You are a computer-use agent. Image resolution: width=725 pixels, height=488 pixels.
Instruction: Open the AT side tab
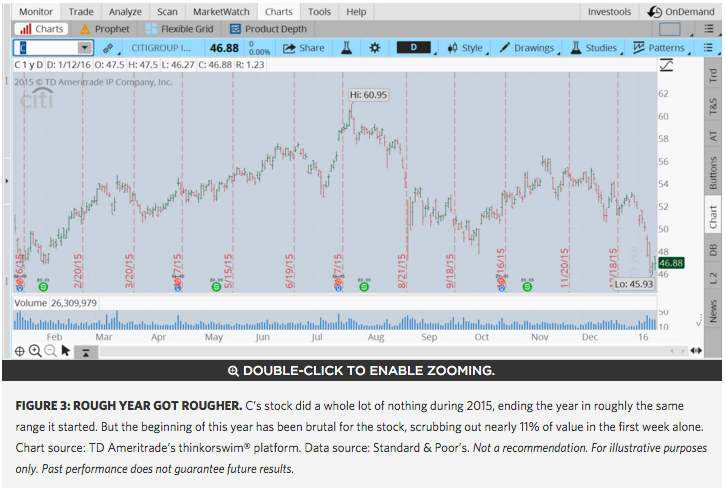coord(713,136)
